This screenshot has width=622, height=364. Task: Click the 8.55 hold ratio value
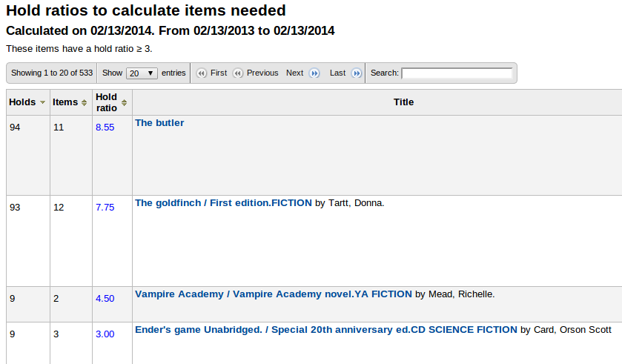tap(105, 128)
